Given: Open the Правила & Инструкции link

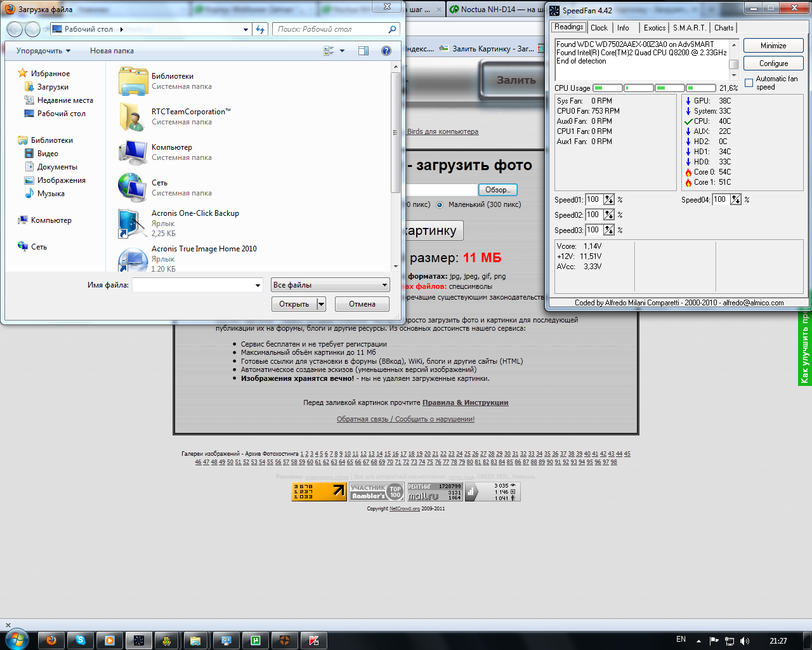Looking at the screenshot, I should [465, 402].
